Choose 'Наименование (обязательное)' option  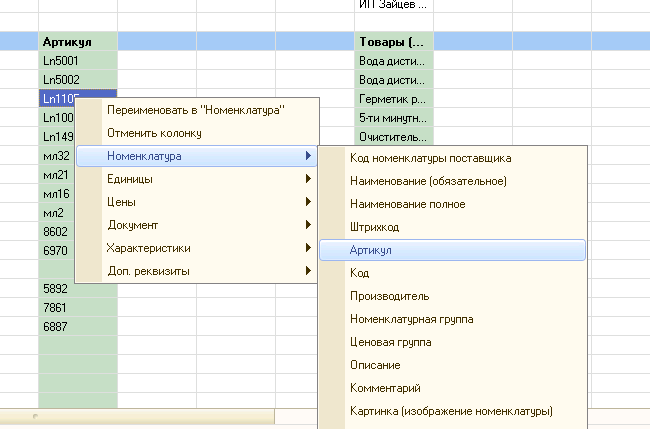coord(428,181)
